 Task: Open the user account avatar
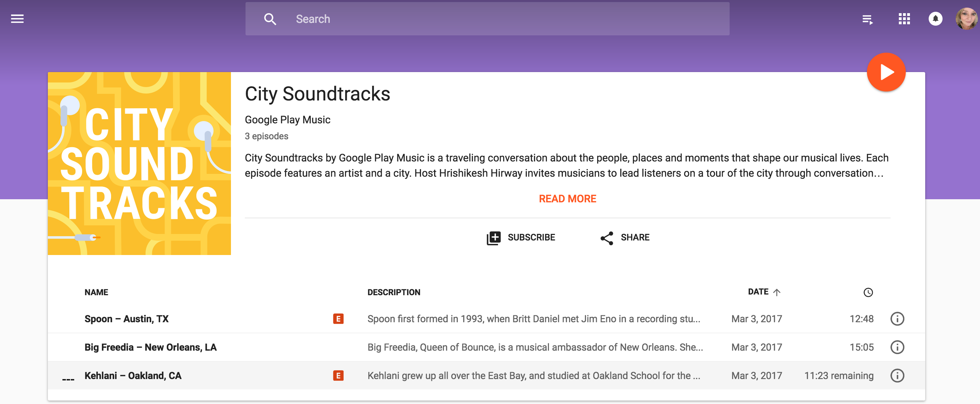[967, 19]
